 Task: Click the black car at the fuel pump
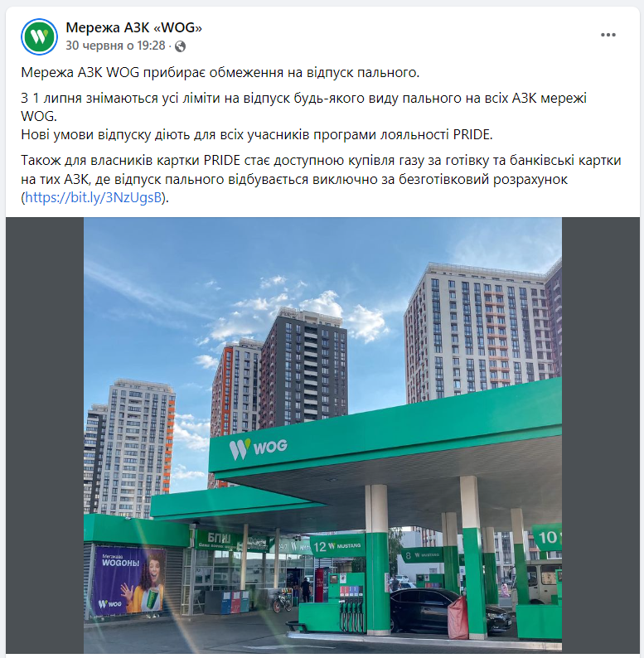click(x=450, y=610)
